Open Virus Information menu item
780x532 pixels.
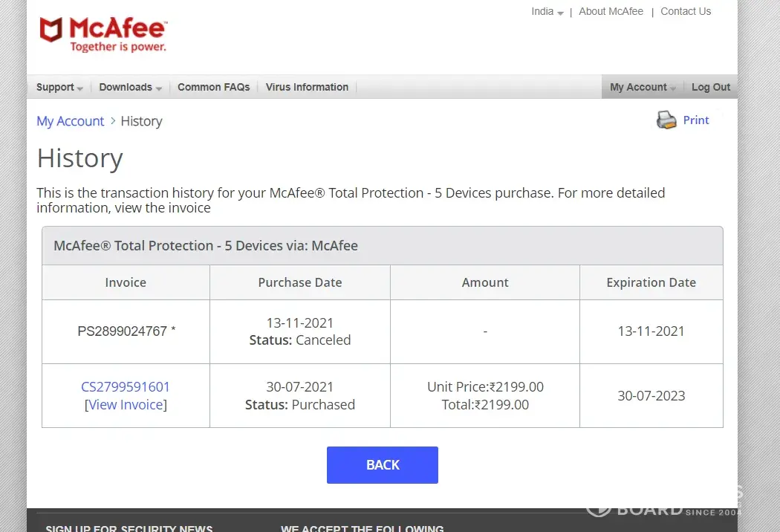pyautogui.click(x=307, y=87)
